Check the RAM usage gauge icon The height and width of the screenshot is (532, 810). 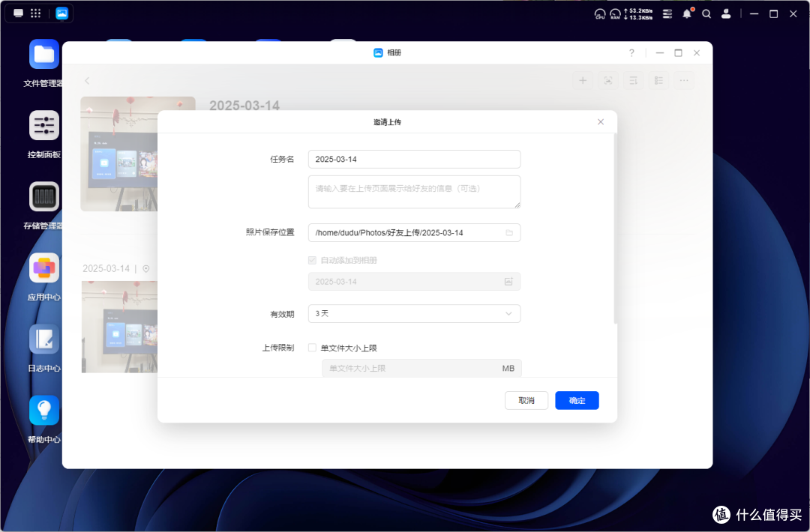(615, 14)
